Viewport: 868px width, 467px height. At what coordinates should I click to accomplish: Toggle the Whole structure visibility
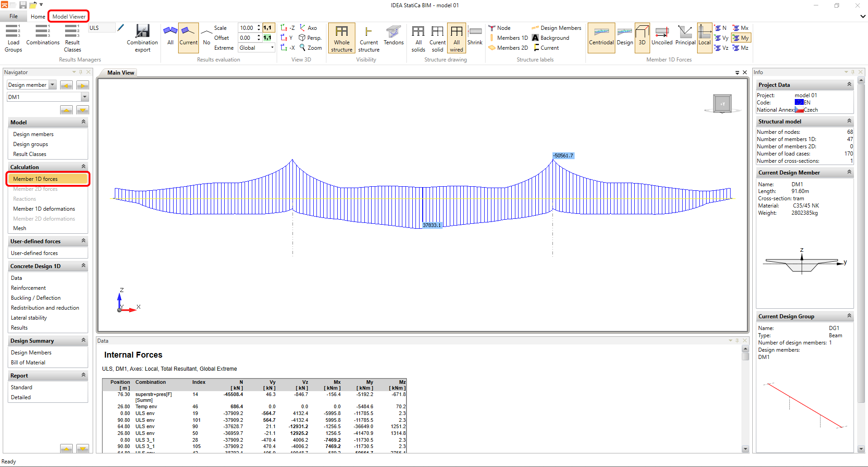pyautogui.click(x=342, y=38)
